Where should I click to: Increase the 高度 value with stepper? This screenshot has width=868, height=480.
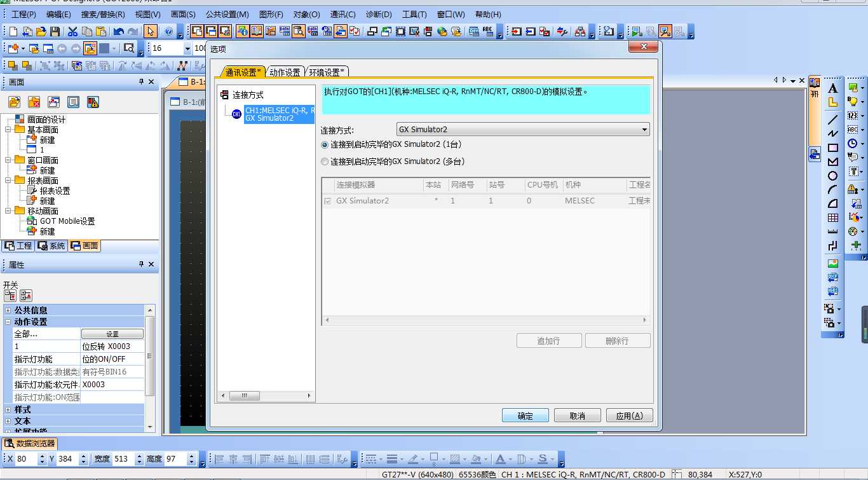pyautogui.click(x=191, y=456)
